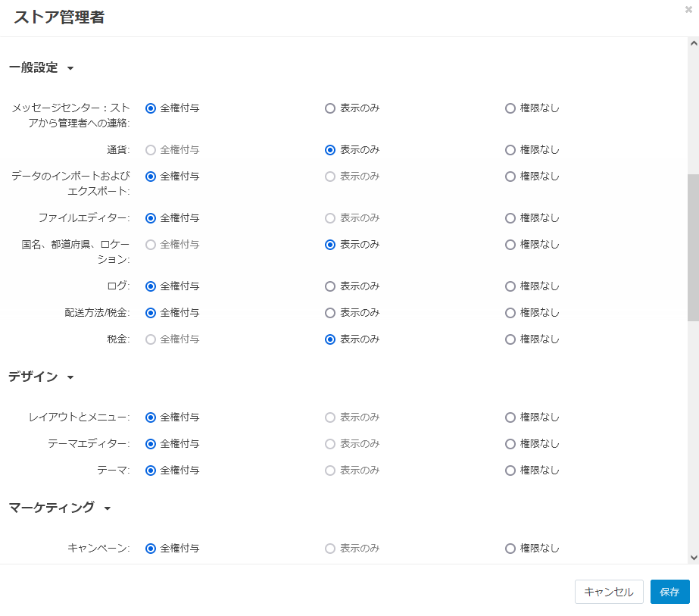Select 権限なし for ファイルエディター
This screenshot has width=699, height=616.
[x=510, y=218]
